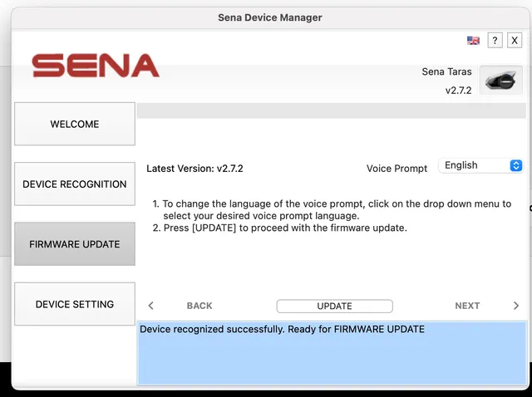Open the Voice Prompt English dropdown

pos(480,165)
